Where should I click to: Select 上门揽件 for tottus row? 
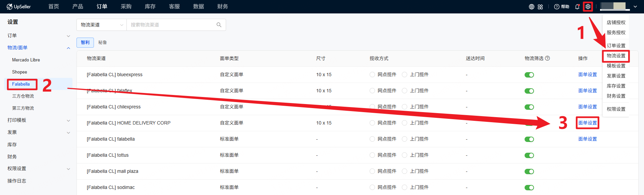click(x=405, y=155)
